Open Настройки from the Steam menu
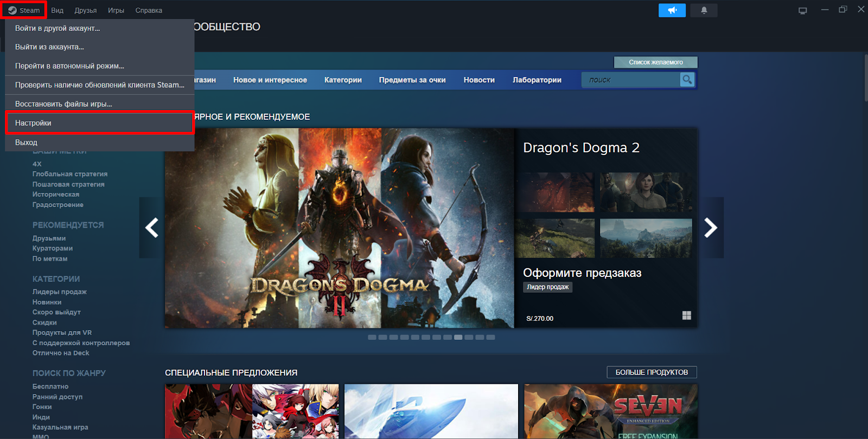 point(34,123)
